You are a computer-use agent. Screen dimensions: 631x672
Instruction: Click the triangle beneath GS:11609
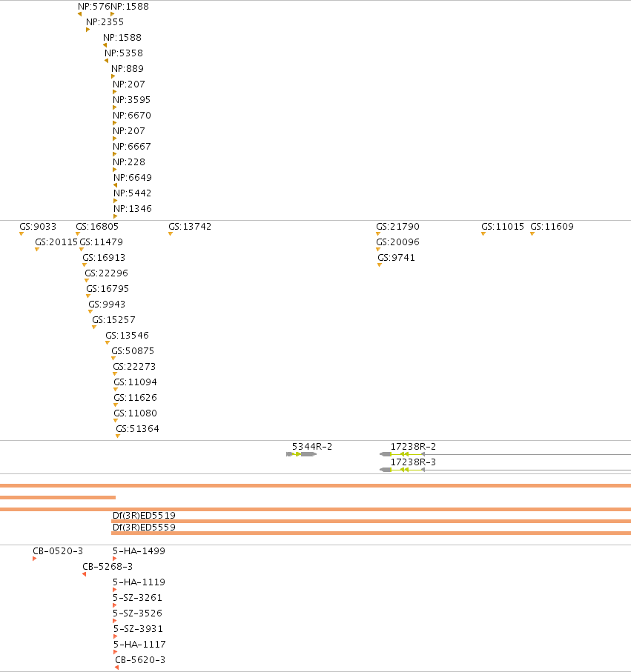pos(532,233)
